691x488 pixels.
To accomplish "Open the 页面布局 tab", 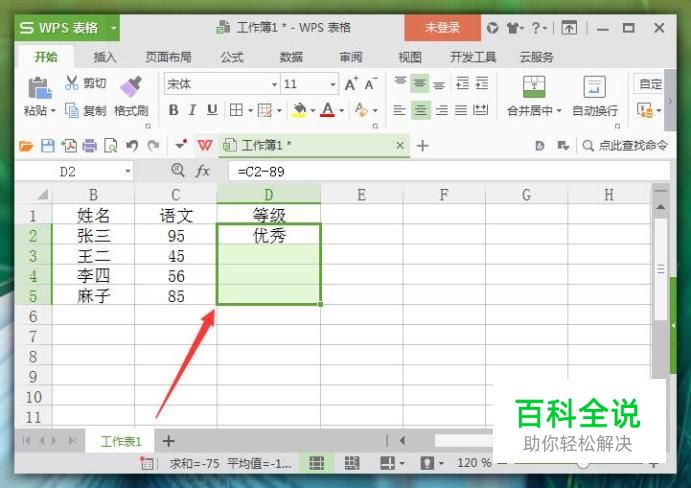I will pos(168,57).
